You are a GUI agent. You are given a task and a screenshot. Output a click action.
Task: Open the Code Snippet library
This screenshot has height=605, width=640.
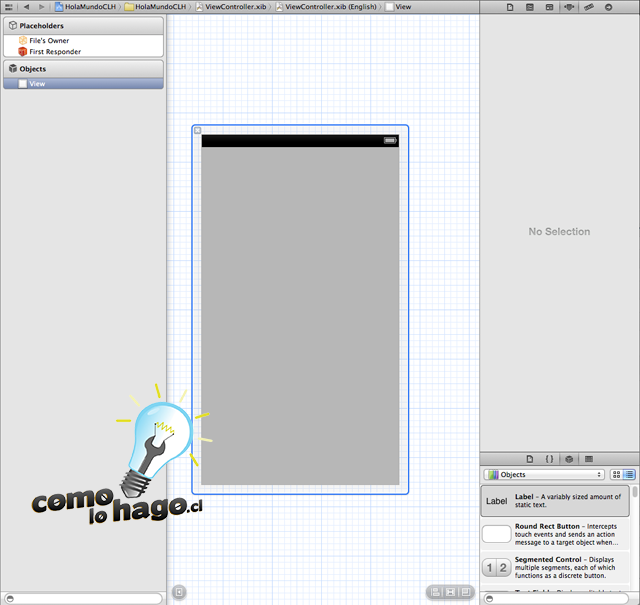click(x=549, y=459)
